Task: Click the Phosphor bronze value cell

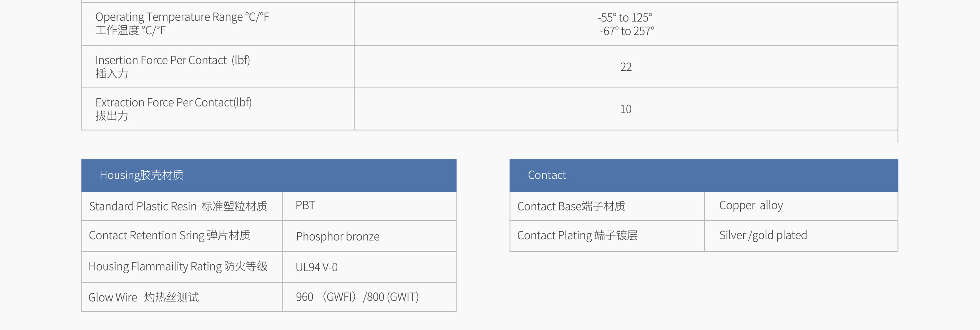Action: [x=369, y=236]
